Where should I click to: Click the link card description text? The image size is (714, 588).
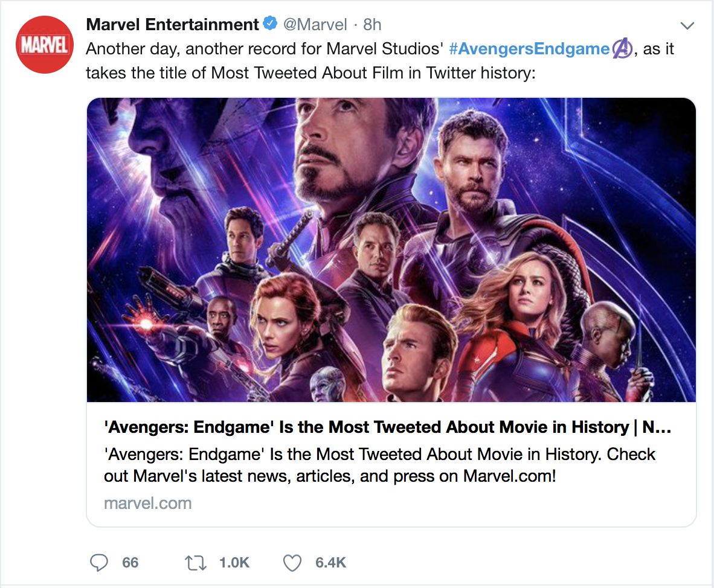coord(379,465)
